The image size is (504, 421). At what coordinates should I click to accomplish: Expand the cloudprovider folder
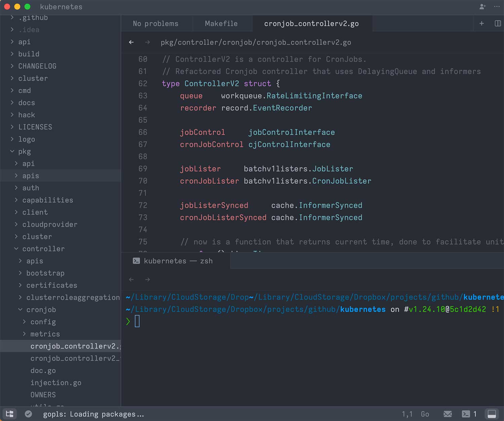pyautogui.click(x=60, y=224)
